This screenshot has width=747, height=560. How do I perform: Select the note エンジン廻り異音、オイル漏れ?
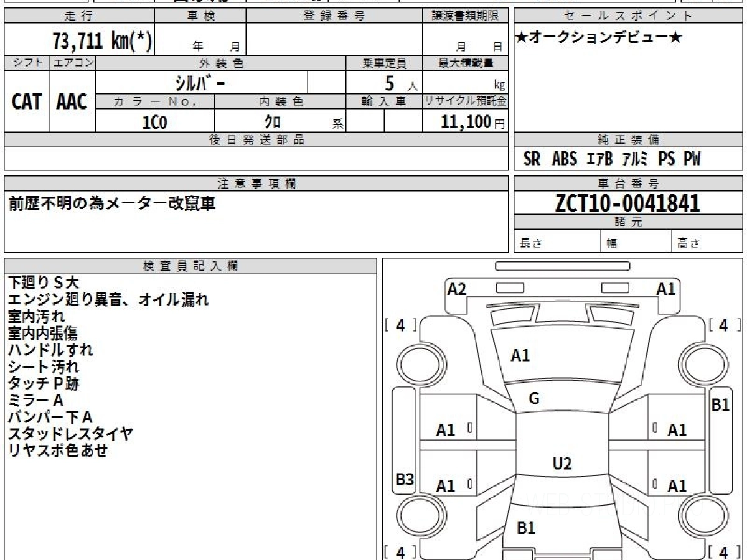pos(108,300)
